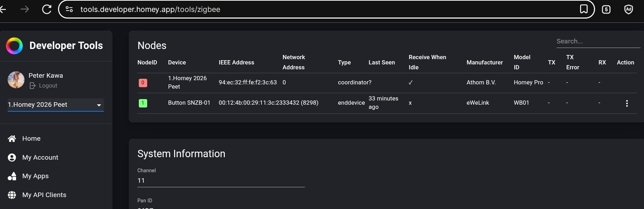Click the red NodeID 0 badge
The image size is (644, 209).
[x=143, y=83]
